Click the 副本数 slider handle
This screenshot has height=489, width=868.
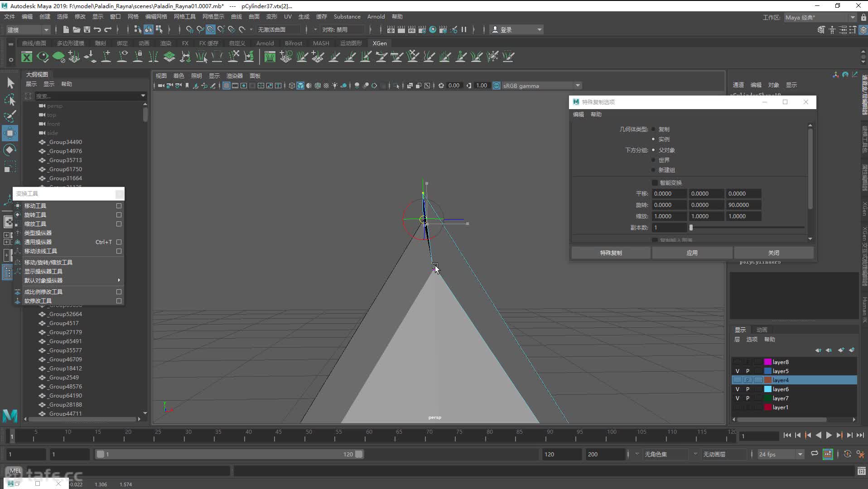pyautogui.click(x=691, y=227)
